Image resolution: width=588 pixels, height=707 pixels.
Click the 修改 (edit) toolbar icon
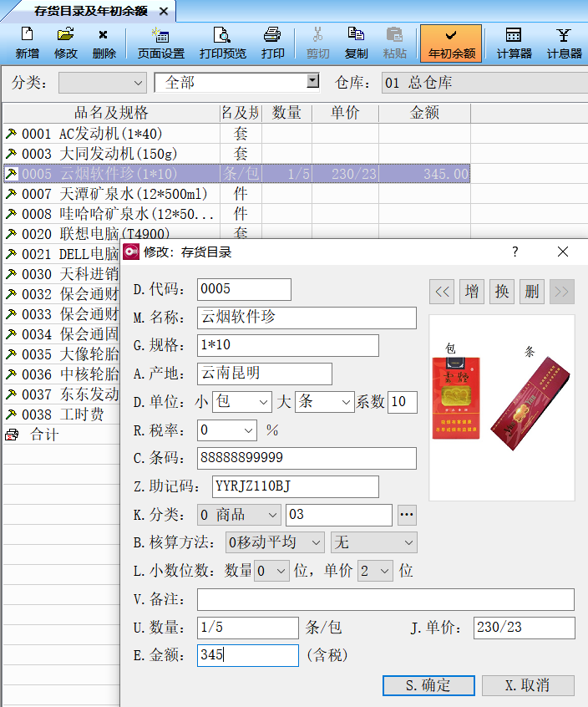(66, 43)
